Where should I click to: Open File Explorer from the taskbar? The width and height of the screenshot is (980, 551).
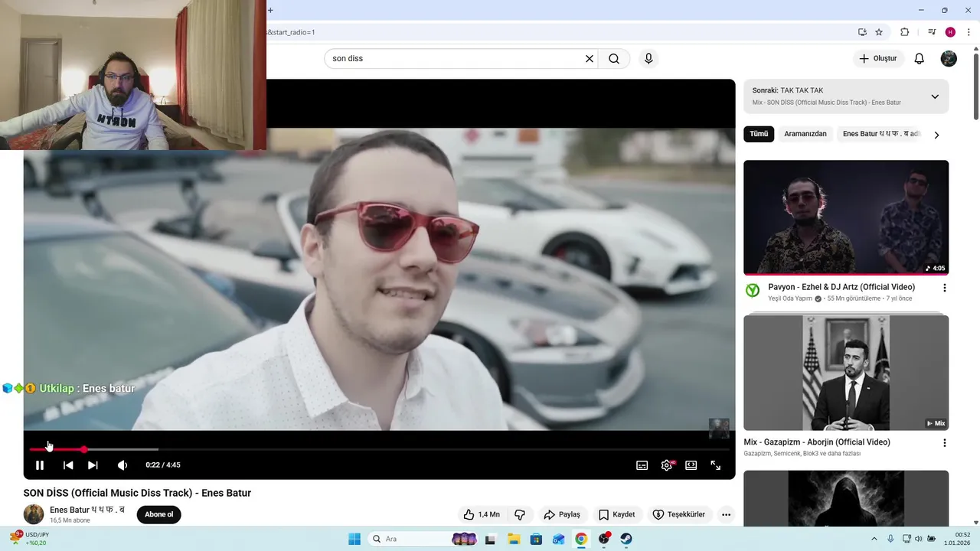point(514,539)
